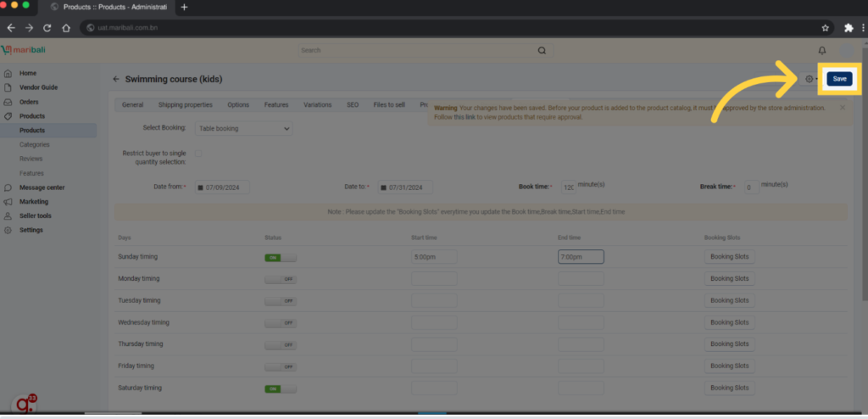Open the Select Booking dropdown
868x419 pixels.
click(x=243, y=129)
